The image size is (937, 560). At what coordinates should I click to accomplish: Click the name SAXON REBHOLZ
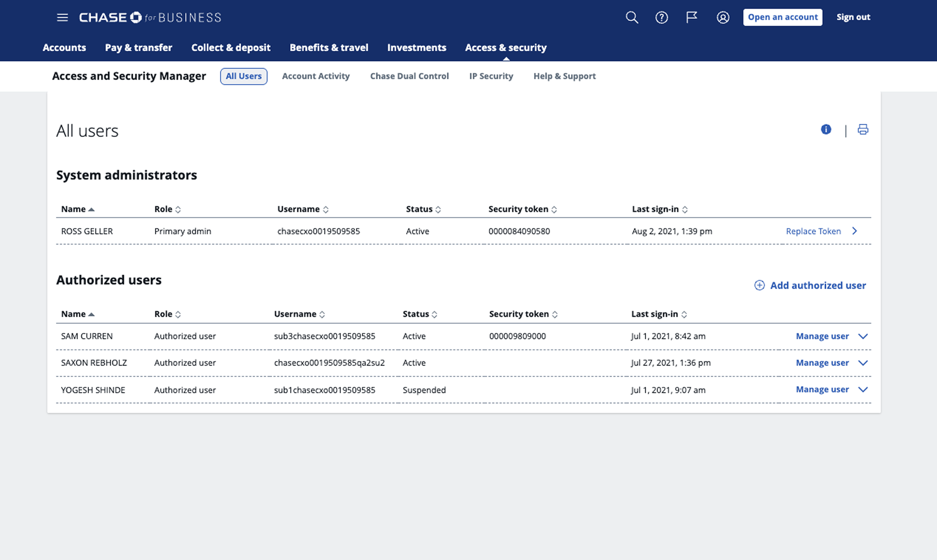pyautogui.click(x=94, y=363)
